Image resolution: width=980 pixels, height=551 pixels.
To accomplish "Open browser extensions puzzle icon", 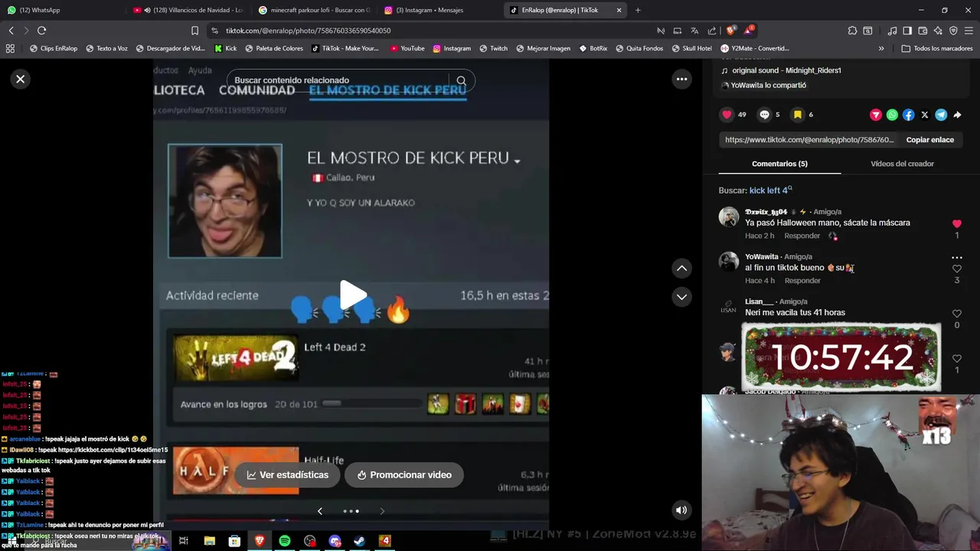I will pyautogui.click(x=852, y=31).
